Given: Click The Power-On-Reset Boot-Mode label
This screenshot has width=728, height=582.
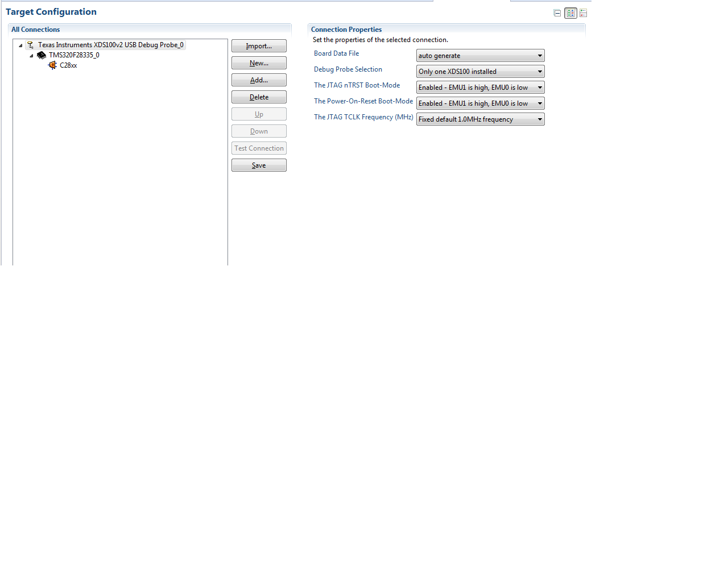Looking at the screenshot, I should [363, 101].
